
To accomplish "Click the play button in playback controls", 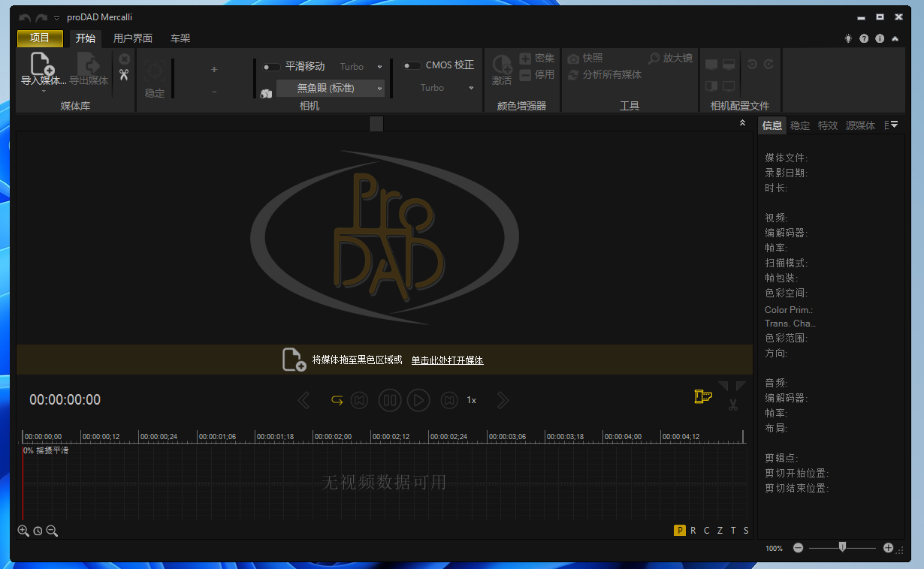I will 419,400.
